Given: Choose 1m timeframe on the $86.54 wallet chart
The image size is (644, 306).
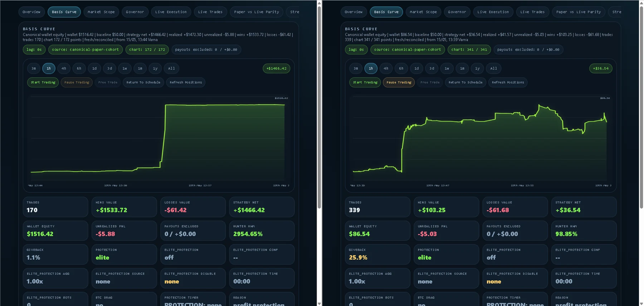Looking at the screenshot, I should pos(462,68).
